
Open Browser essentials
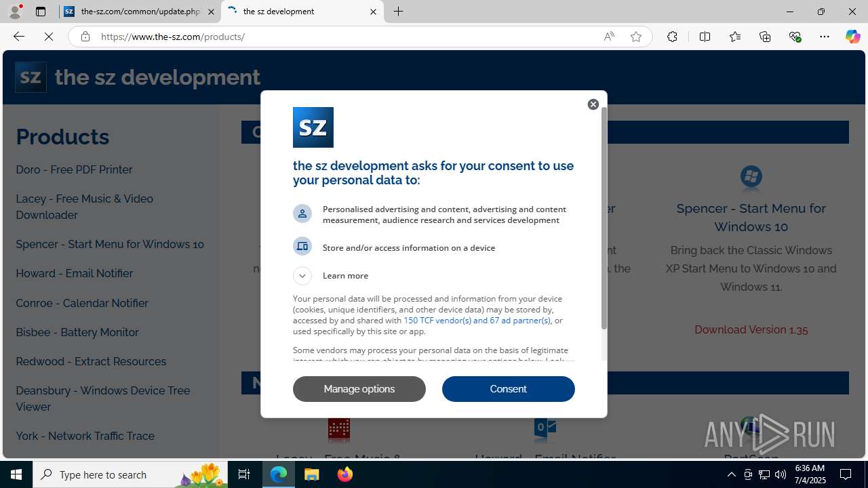[x=795, y=37]
